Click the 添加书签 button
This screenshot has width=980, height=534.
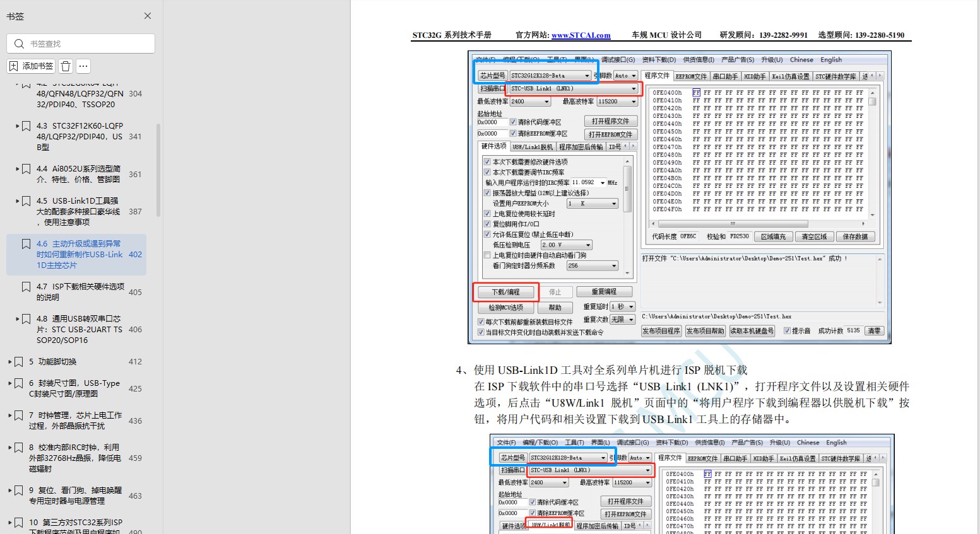click(32, 66)
